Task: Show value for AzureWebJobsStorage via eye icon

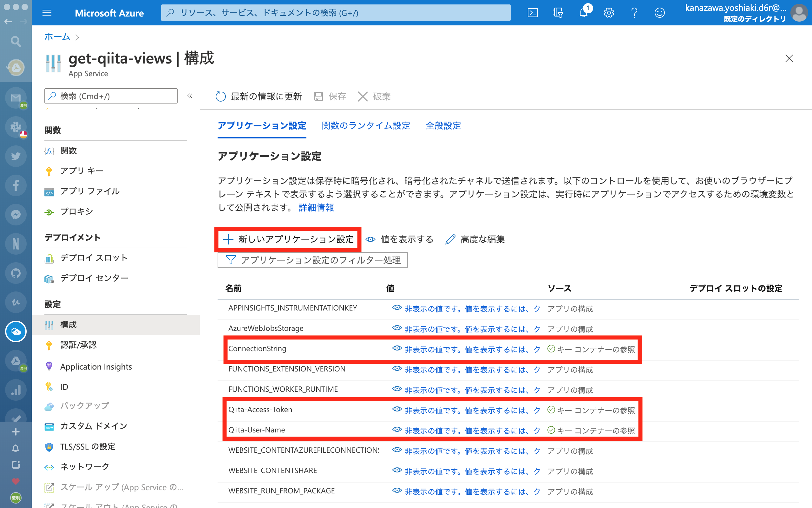Action: (x=396, y=328)
